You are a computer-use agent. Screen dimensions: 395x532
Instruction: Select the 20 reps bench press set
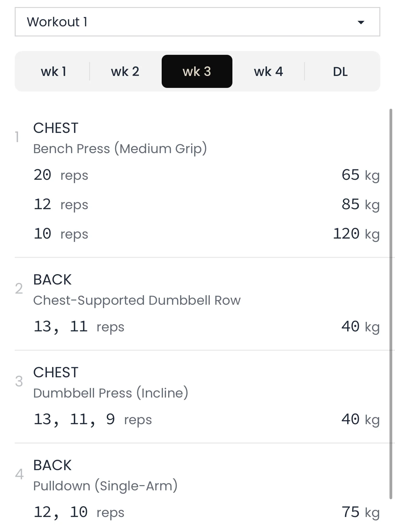tap(61, 175)
